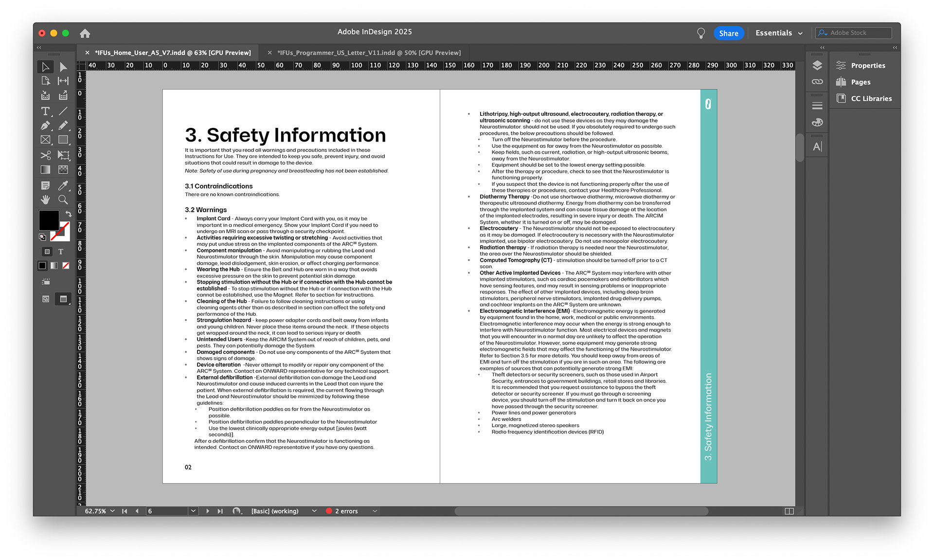The width and height of the screenshot is (934, 560).
Task: Select the Free Transform tool
Action: coord(63,155)
